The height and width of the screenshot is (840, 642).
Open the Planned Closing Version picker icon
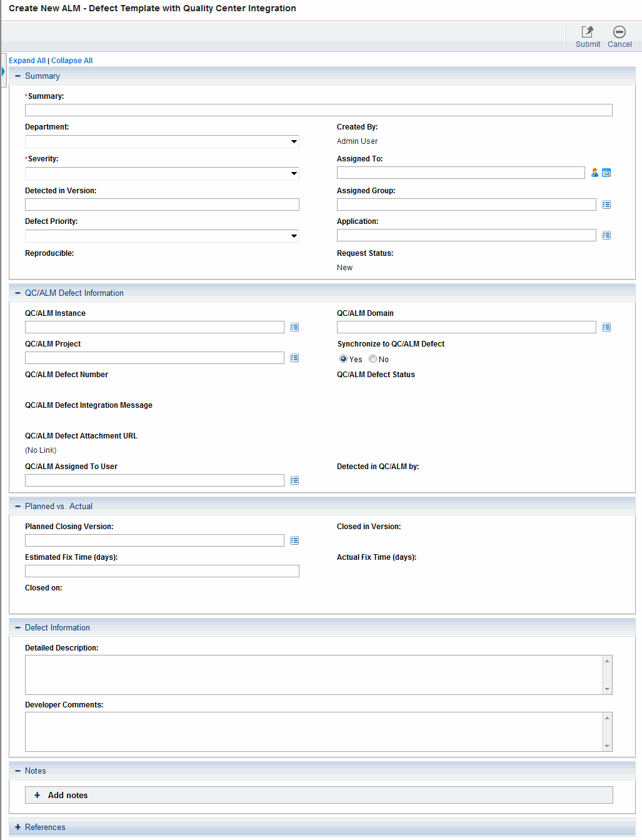294,540
